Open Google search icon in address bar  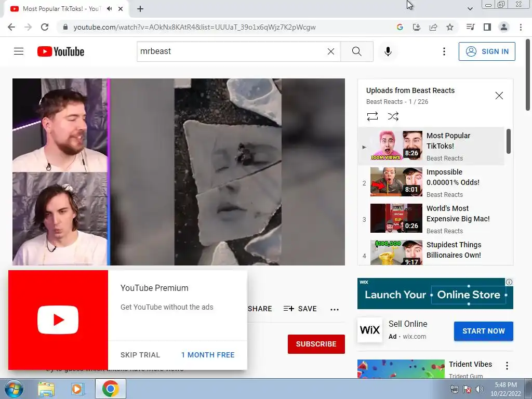[x=400, y=27]
